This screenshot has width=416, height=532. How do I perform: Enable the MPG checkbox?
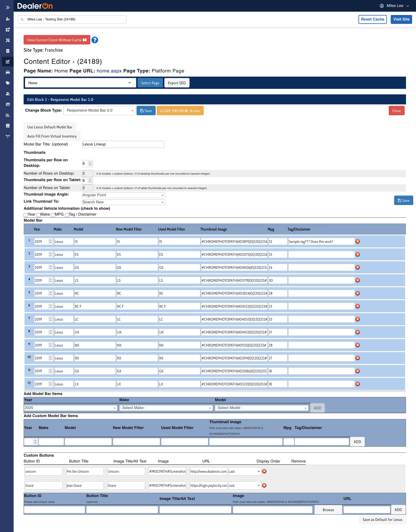pos(53,215)
